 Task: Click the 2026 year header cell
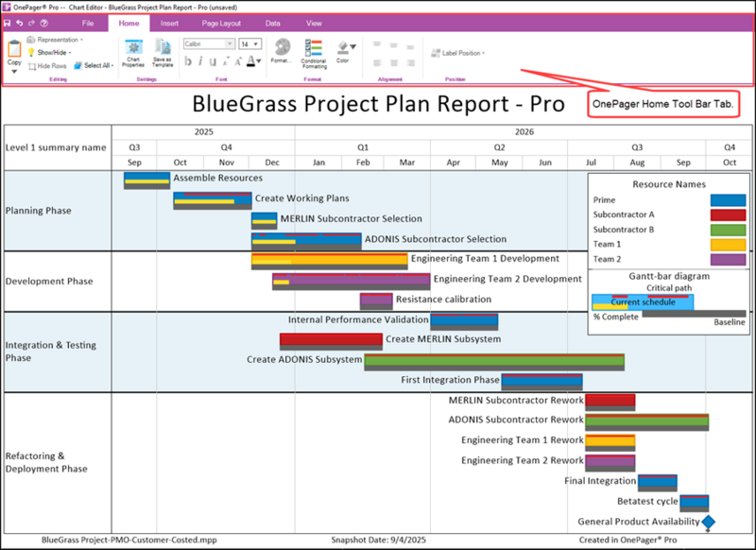(x=524, y=131)
